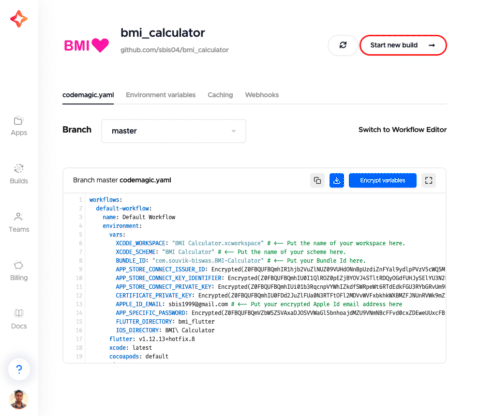Open the Webhooks tab
Screen dimensions: 480x416
click(x=262, y=95)
